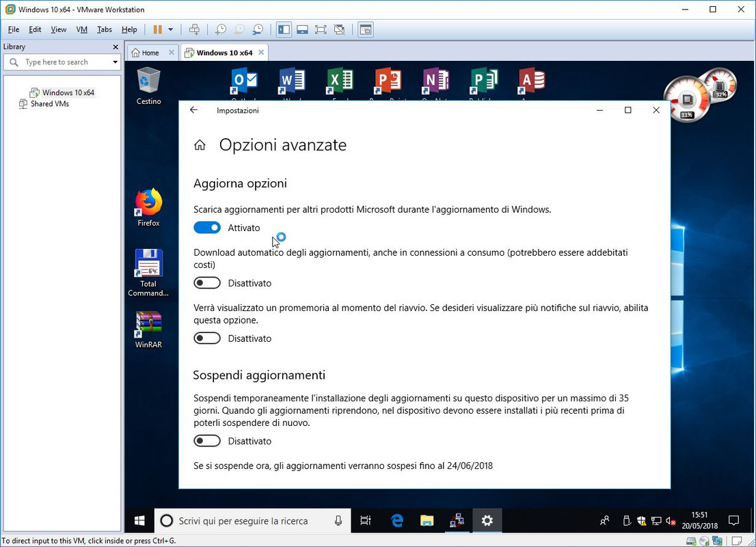Take a snapshot of this virtual machine
This screenshot has width=756, height=547.
[x=220, y=29]
